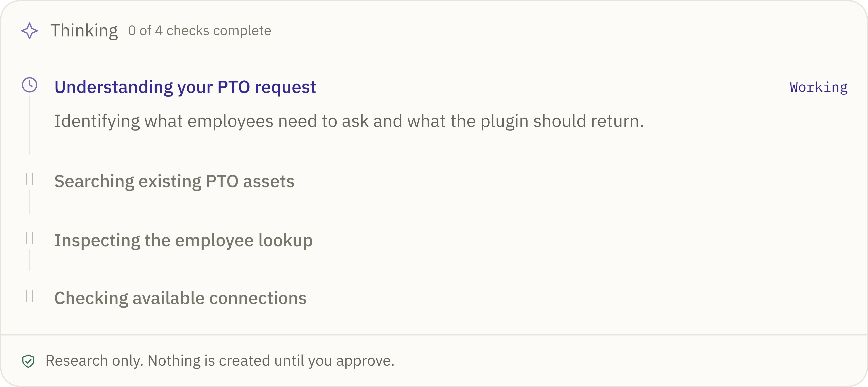Image resolution: width=868 pixels, height=387 pixels.
Task: Click the clock icon beside Understanding your PTO request
Action: [30, 85]
